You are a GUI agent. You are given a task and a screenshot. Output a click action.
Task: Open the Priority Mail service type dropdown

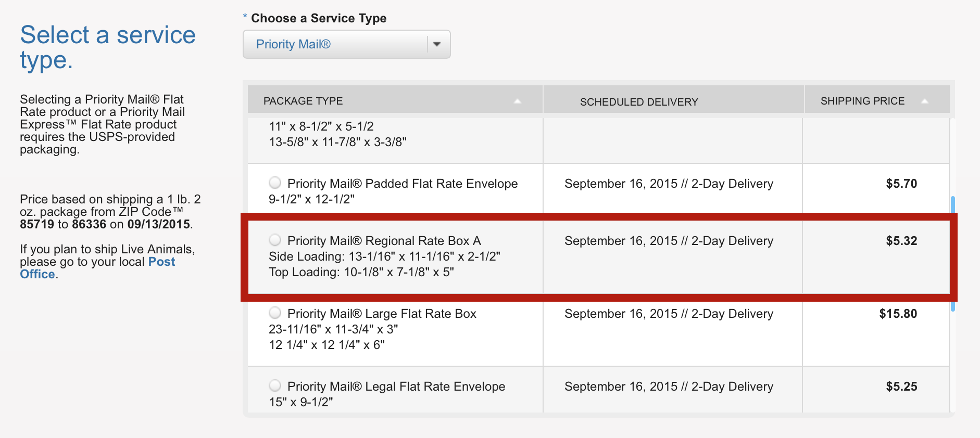tap(346, 44)
